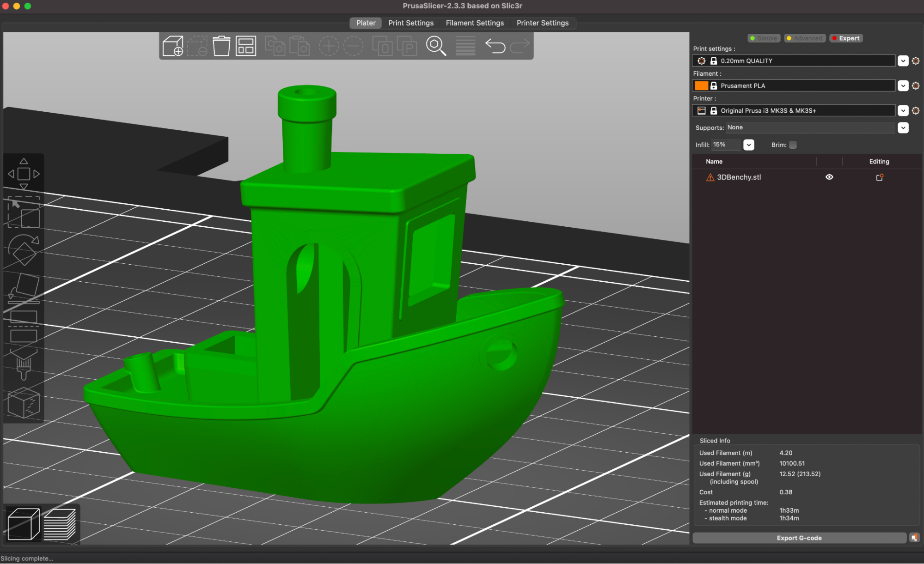Click the editing icon for 3DBenchy.stl
This screenshot has width=924, height=564.
tap(880, 177)
